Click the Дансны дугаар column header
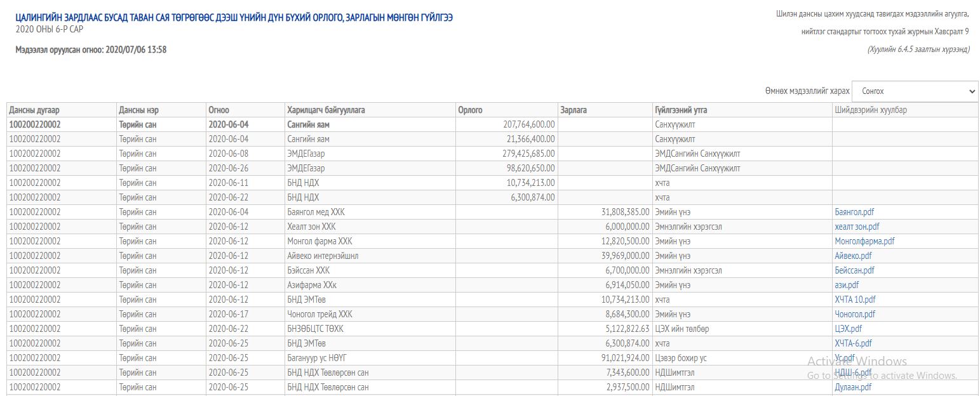This screenshot has width=980, height=396. tap(34, 110)
